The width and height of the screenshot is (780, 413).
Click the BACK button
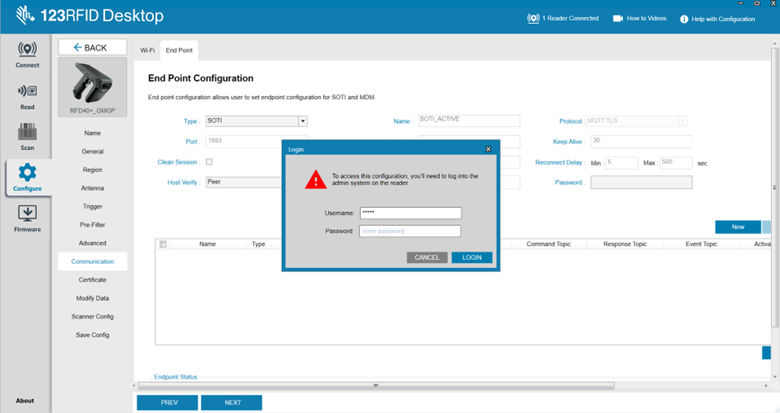click(x=93, y=47)
